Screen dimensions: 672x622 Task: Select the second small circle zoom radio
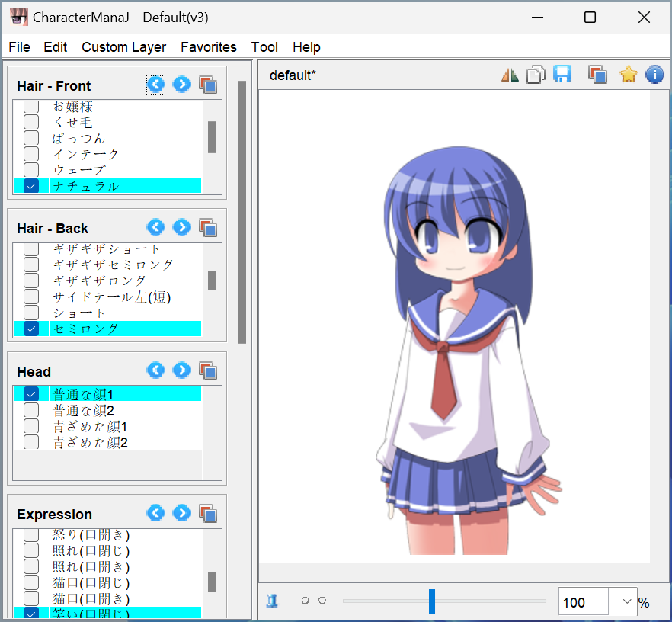(x=322, y=601)
